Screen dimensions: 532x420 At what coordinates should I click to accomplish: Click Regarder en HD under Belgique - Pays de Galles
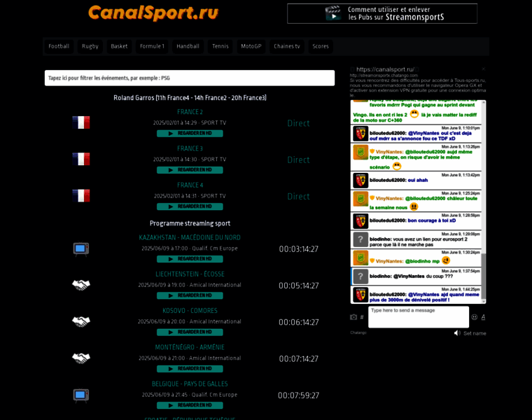(190, 405)
